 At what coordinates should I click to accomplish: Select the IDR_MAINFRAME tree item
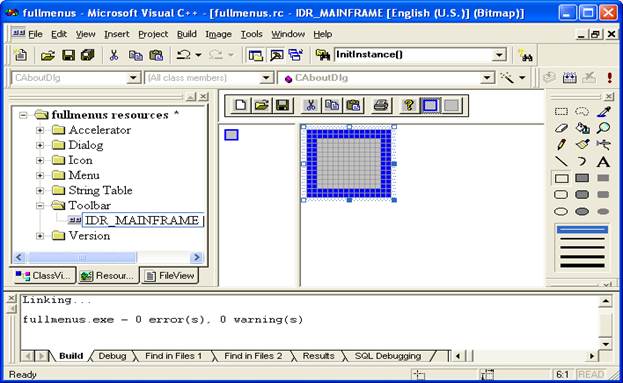pos(142,220)
